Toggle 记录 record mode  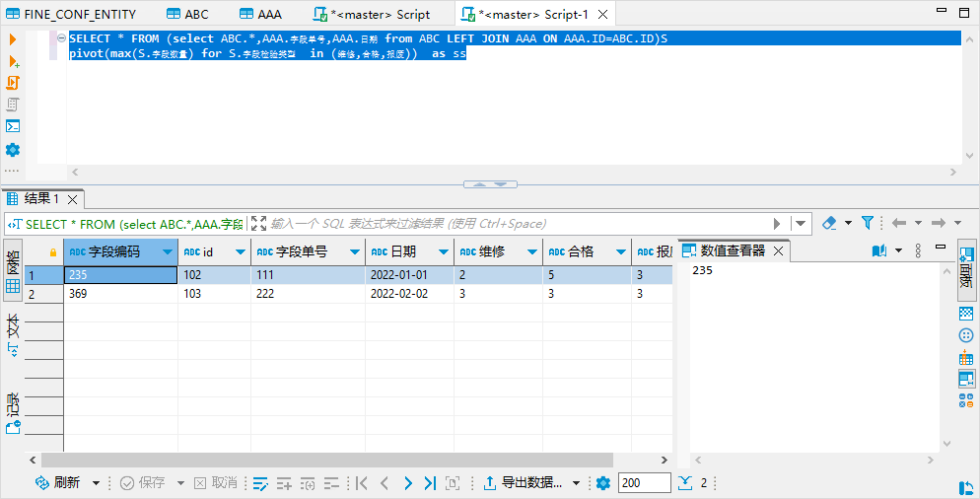tap(13, 413)
